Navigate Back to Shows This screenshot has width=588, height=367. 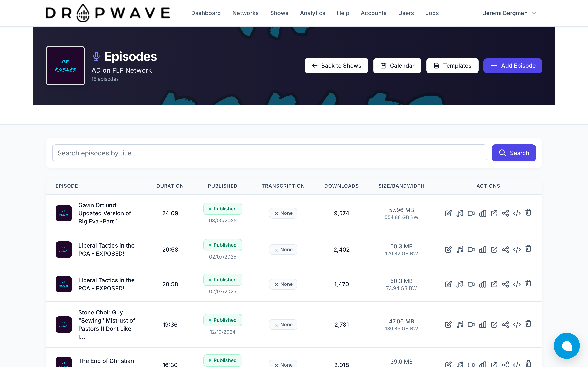[336, 65]
